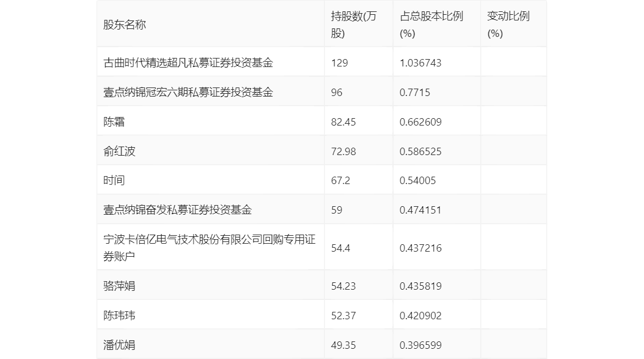The height and width of the screenshot is (359, 644).
Task: Select 壹点纳锦冠宏六期私募证券投资基金 row name
Action: pos(188,92)
